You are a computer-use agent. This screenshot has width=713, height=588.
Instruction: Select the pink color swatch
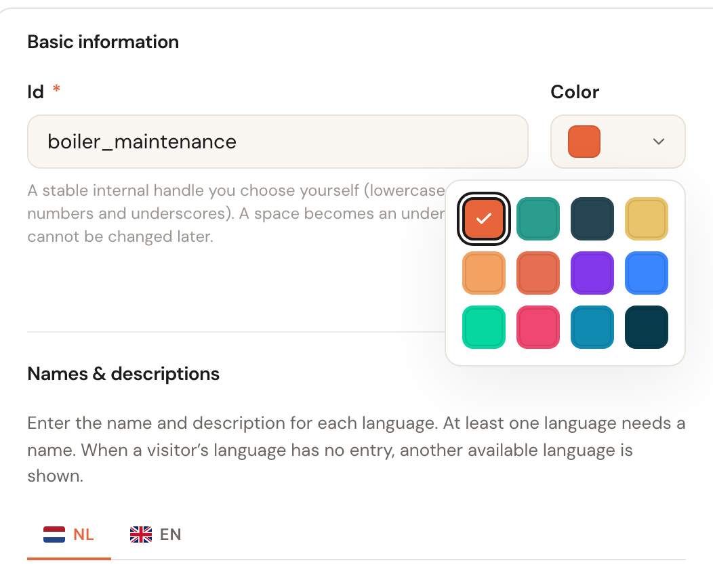(x=538, y=327)
